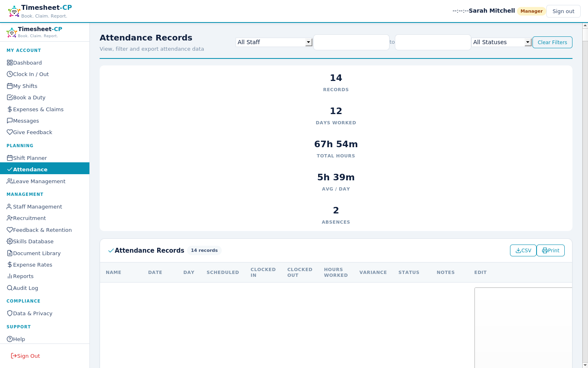Click the Clear Filters button
This screenshot has height=368, width=588.
[552, 42]
